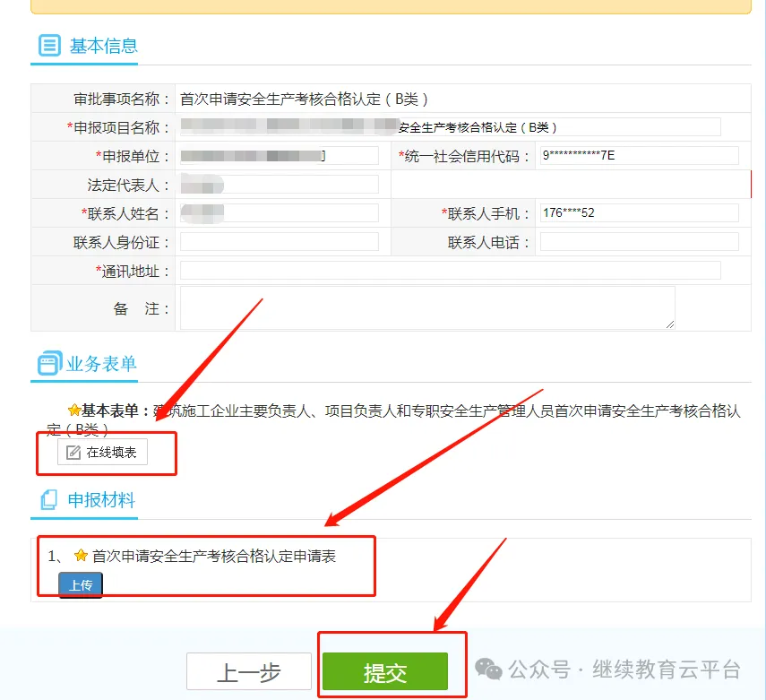Go back with the 上一步 button

coord(249,671)
